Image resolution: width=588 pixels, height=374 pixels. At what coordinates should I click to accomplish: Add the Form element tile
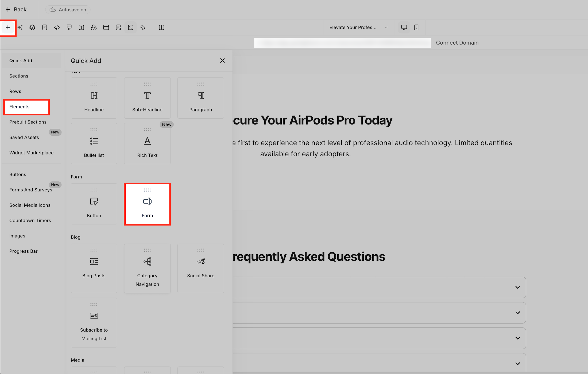point(147,204)
